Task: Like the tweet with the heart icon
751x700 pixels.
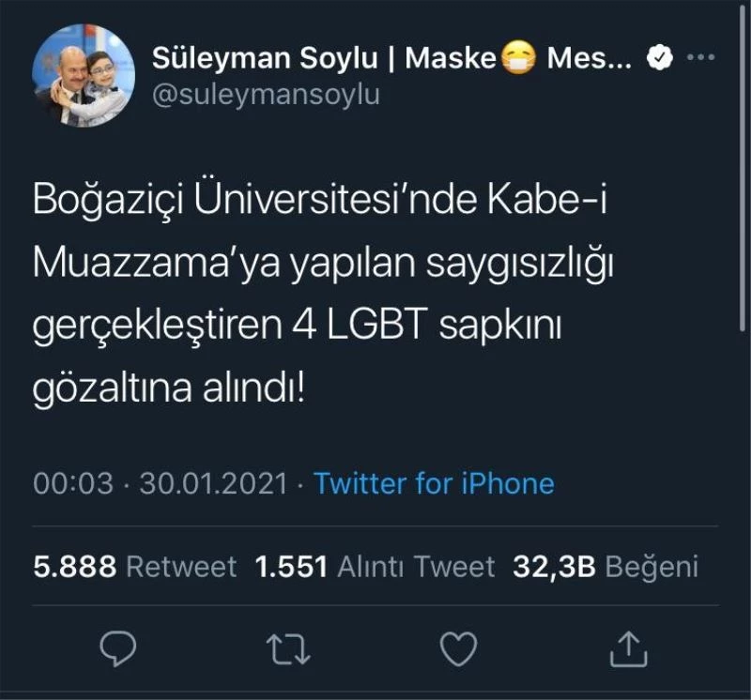Action: (x=459, y=648)
